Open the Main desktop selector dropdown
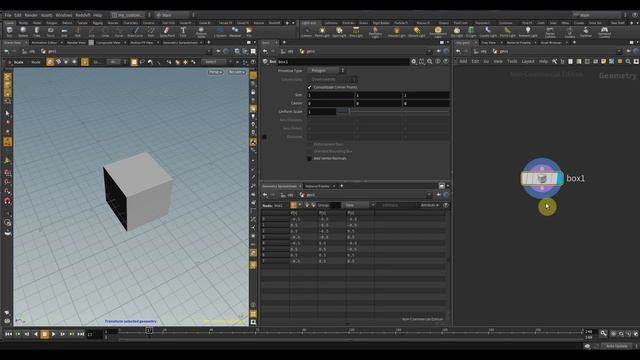640x360 pixels. [598, 15]
